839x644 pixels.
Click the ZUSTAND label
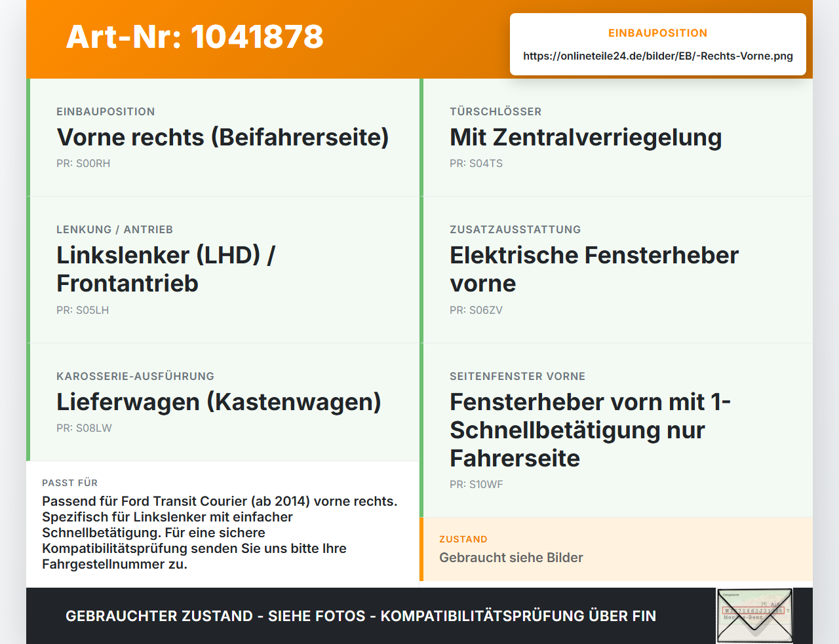click(463, 540)
